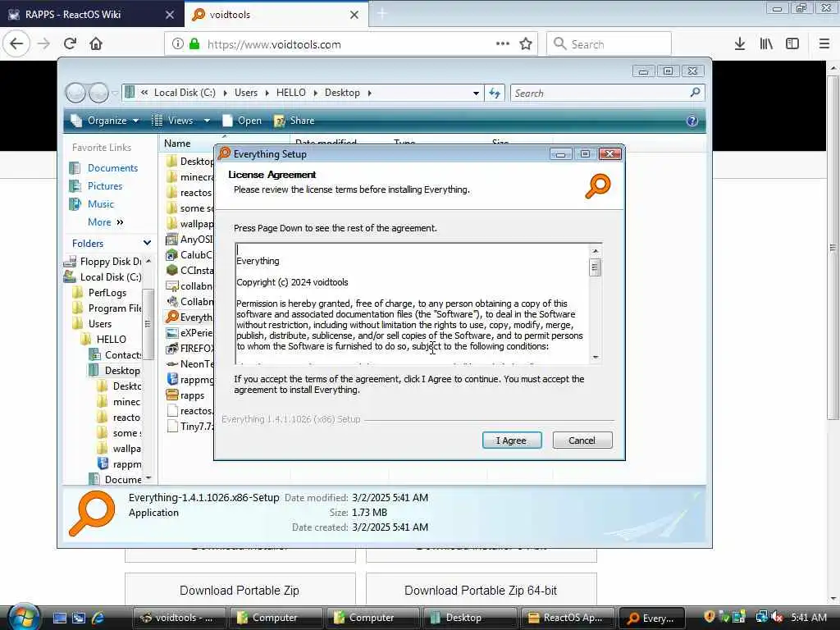Open Music favorite link
840x630 pixels.
point(101,204)
